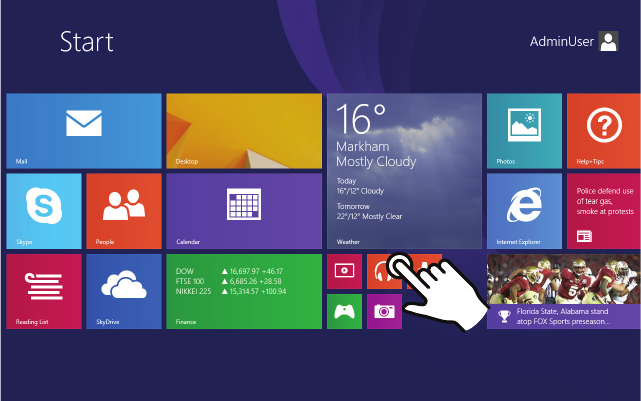Click the AdminUser account name

pos(562,41)
